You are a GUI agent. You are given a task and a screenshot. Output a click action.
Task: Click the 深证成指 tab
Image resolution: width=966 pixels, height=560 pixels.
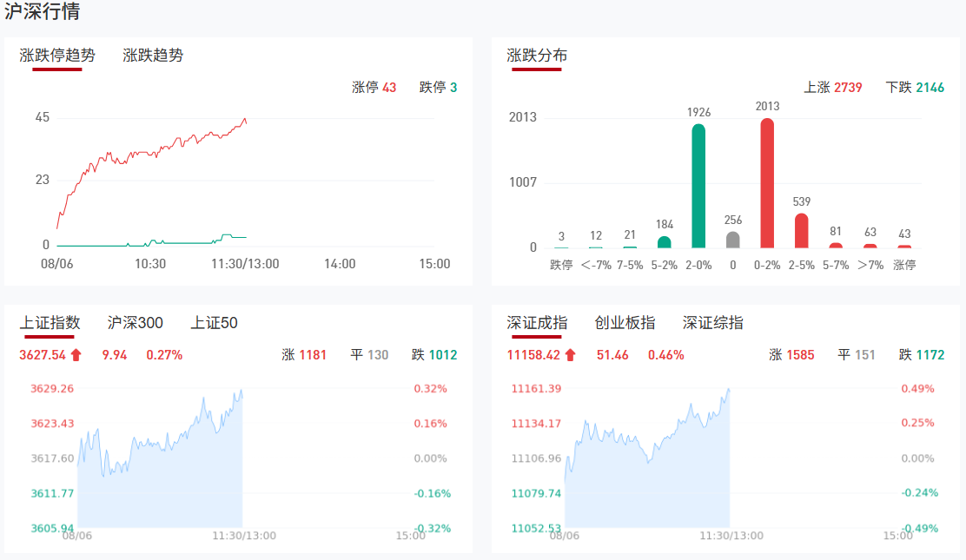point(537,323)
